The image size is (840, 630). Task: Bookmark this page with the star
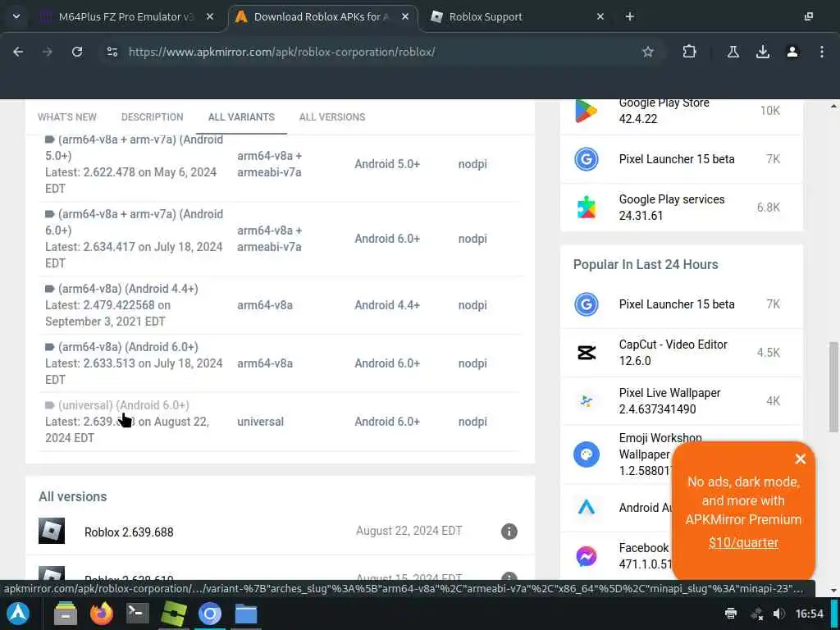point(648,52)
